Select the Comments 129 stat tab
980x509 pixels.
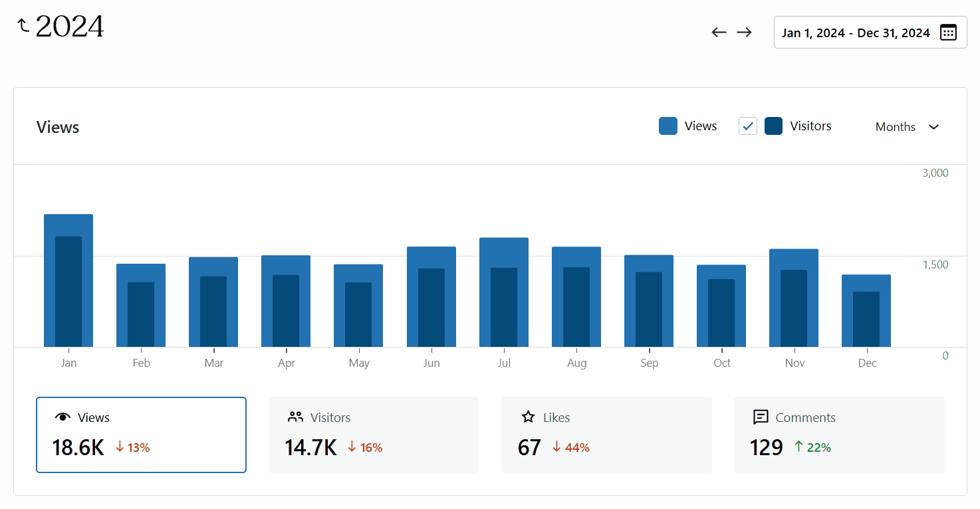pos(839,435)
